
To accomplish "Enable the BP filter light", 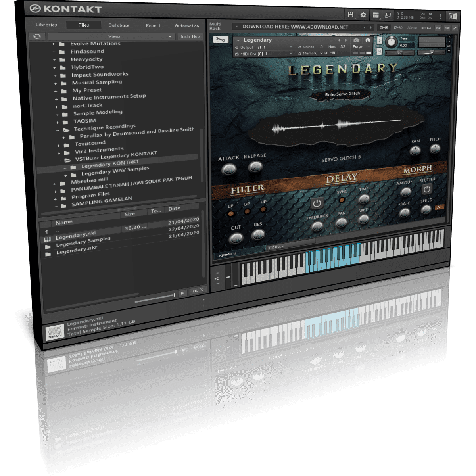I will 247,211.
